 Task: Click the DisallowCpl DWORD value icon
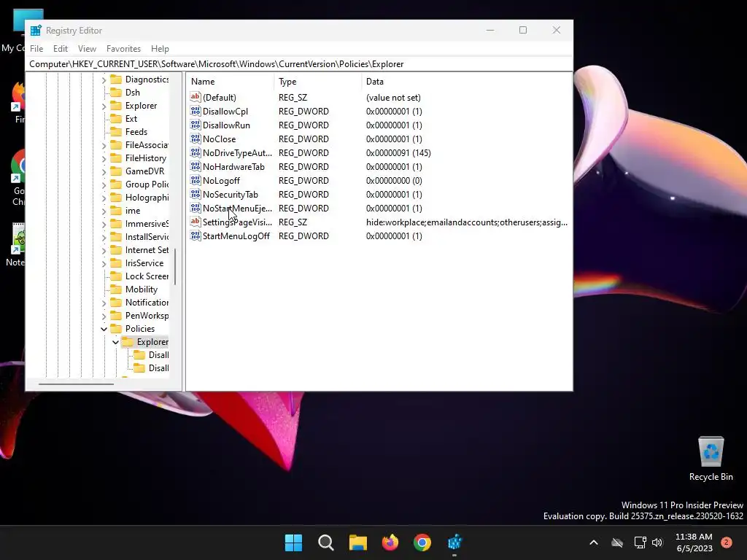196,112
